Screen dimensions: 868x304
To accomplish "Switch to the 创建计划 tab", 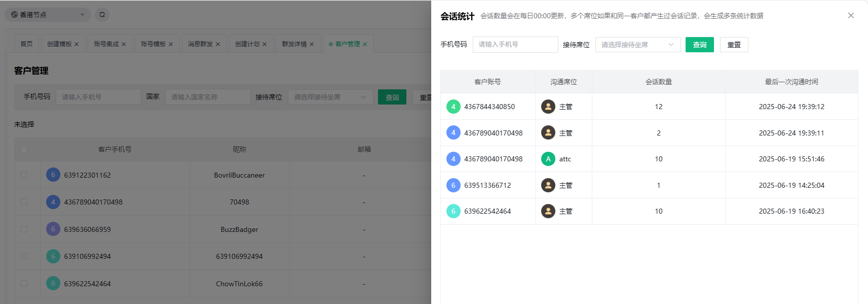I will point(247,44).
